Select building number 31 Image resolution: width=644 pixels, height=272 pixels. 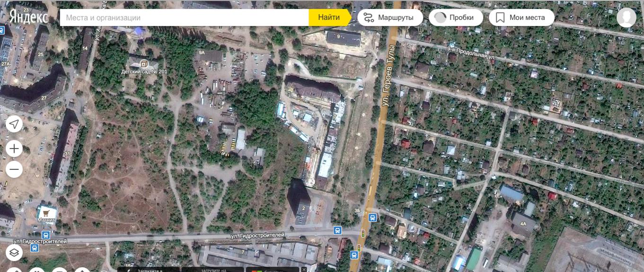(67, 154)
